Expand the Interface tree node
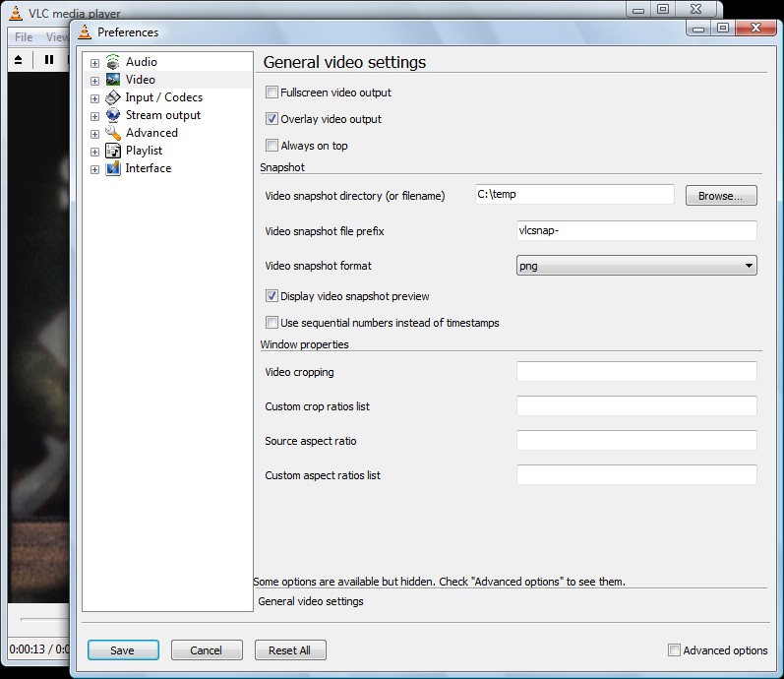This screenshot has height=679, width=784. coord(94,169)
